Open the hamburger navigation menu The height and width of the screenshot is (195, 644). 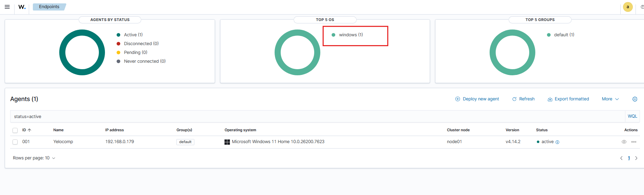coord(7,7)
